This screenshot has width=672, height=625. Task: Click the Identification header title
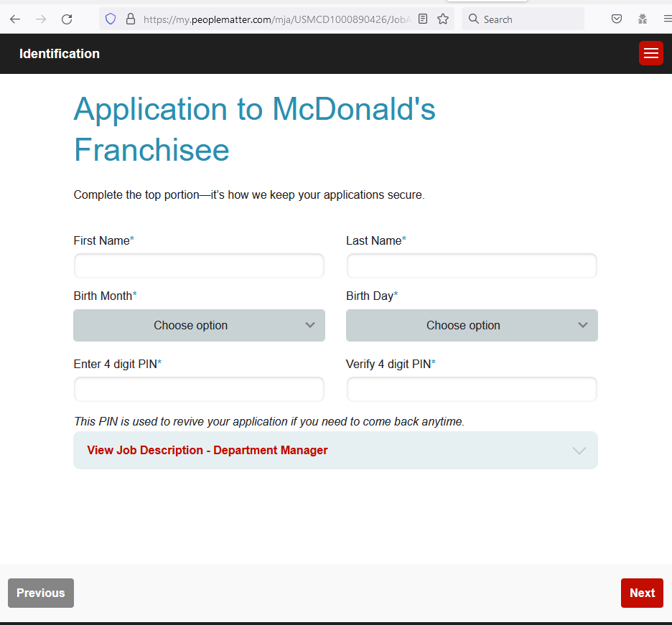[x=60, y=54]
